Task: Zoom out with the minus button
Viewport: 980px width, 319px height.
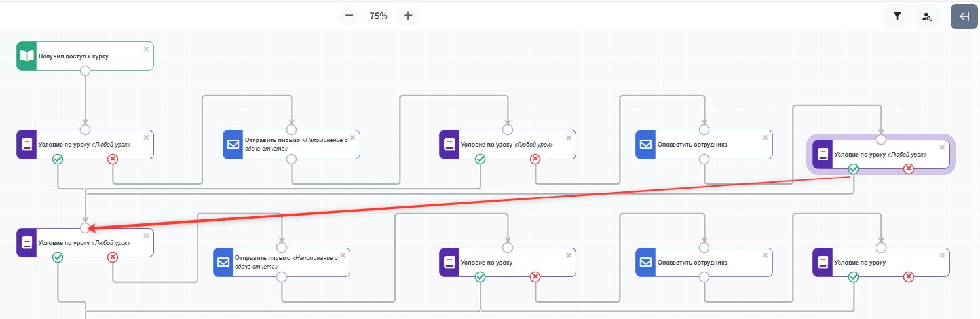Action: [349, 16]
